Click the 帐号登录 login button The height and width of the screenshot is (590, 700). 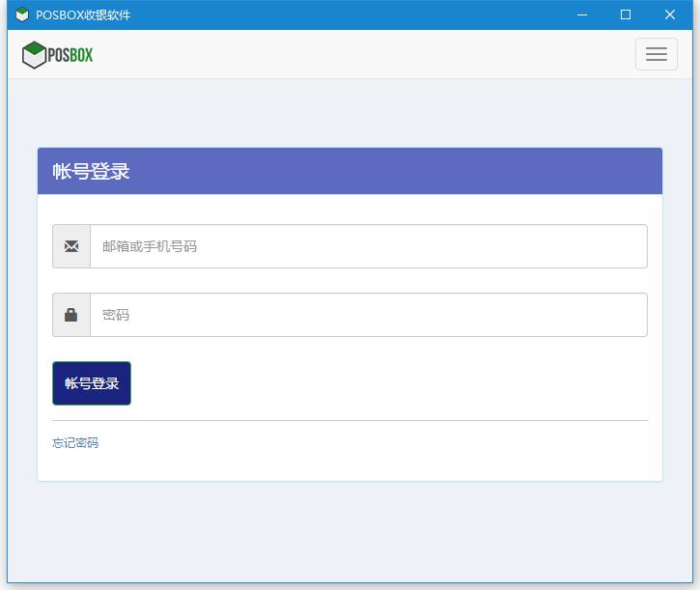(x=92, y=383)
